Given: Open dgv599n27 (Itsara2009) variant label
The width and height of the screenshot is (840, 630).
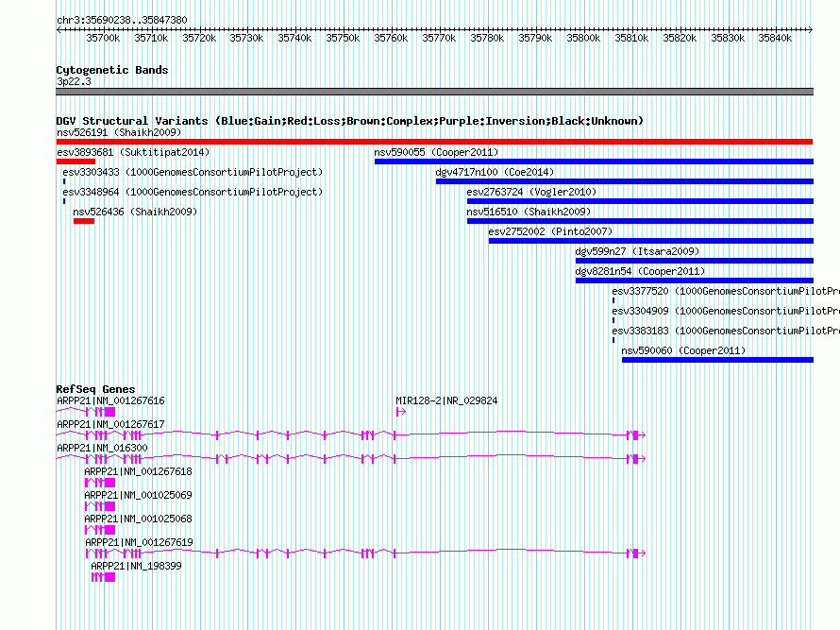Looking at the screenshot, I should pos(637,251).
